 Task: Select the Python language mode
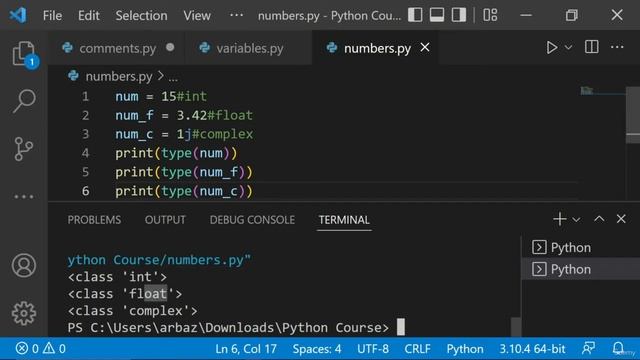(x=464, y=349)
